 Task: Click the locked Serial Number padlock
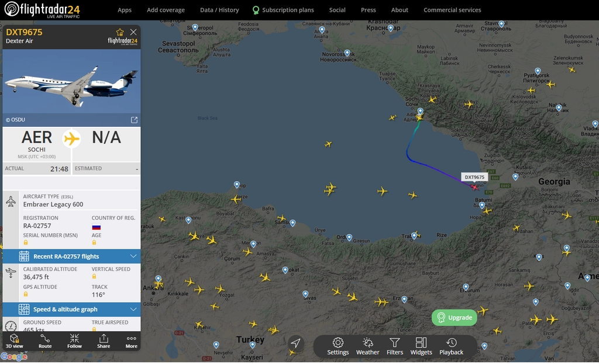[26, 242]
